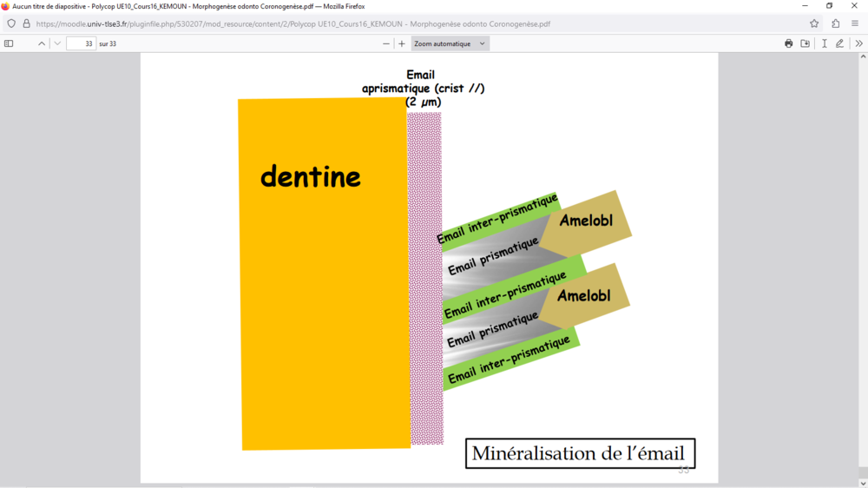Expand the PDF viewer tools menu
Viewport: 868px width, 488px height.
coord(858,43)
